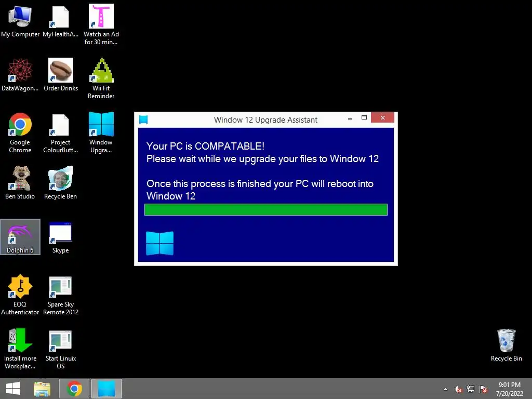
Task: Click the Your PC is COMPATABLE! text
Action: pyautogui.click(x=205, y=146)
